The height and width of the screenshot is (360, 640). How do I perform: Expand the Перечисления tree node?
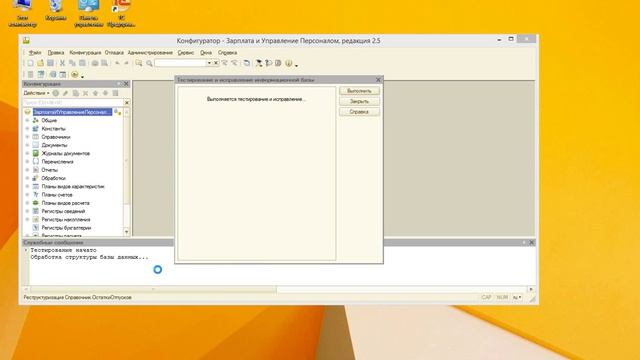point(27,162)
